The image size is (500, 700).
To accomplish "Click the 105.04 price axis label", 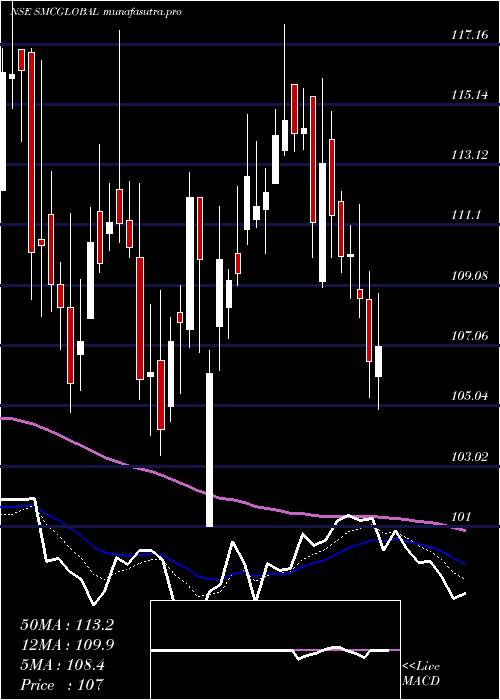I will point(470,396).
